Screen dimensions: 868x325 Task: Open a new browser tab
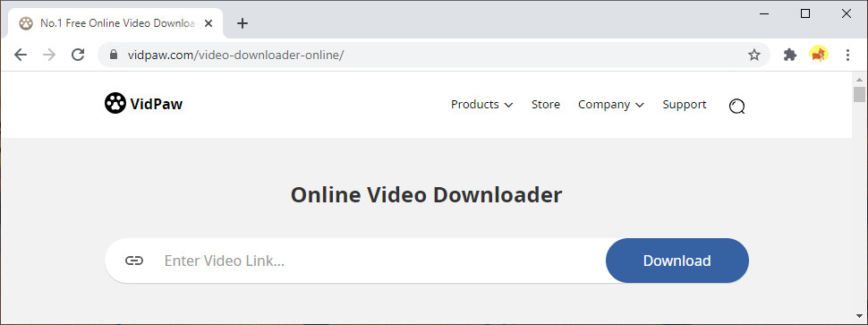click(x=243, y=23)
